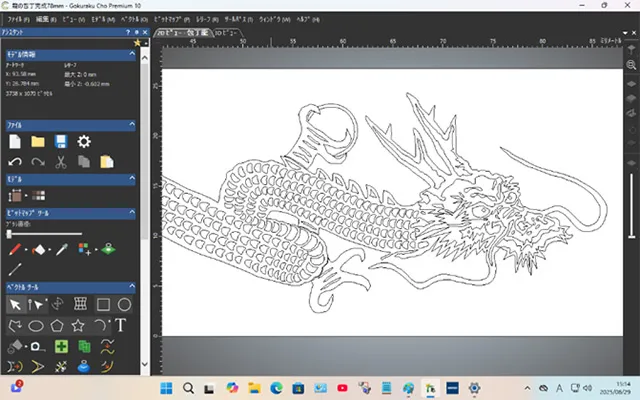Choose the star shape tool
The height and width of the screenshot is (400, 640).
pos(80,325)
